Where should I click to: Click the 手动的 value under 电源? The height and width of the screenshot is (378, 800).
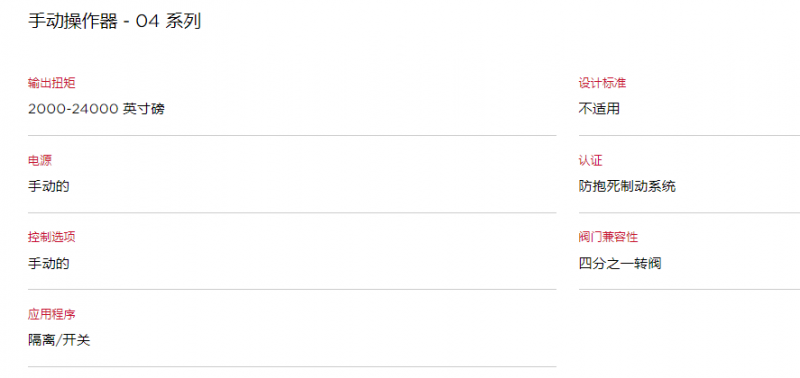[x=48, y=187]
